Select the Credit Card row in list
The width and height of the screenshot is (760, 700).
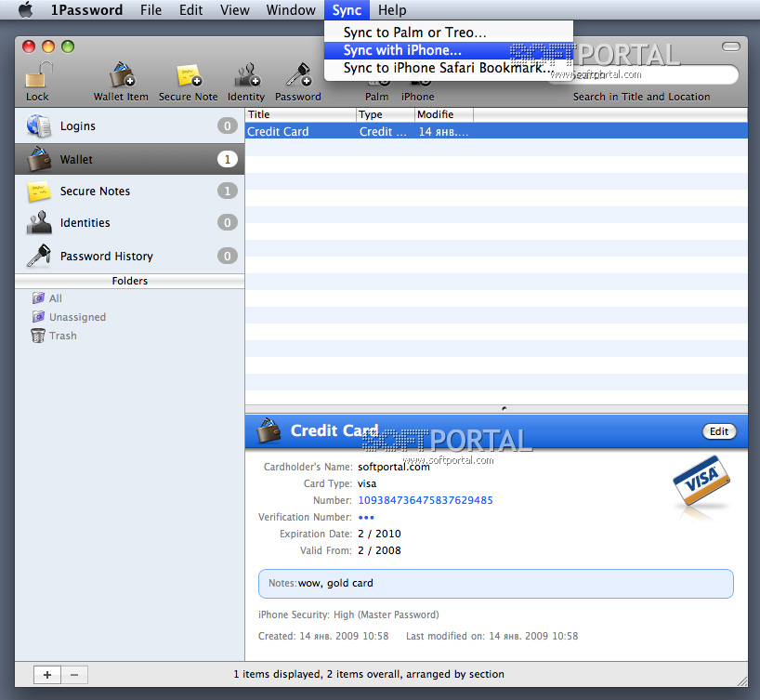point(496,131)
